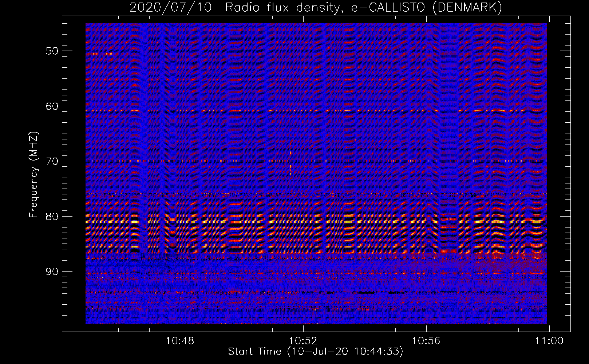589x364 pixels.
Task: Click the 2020/07/10 date in the title
Action: tap(170, 8)
